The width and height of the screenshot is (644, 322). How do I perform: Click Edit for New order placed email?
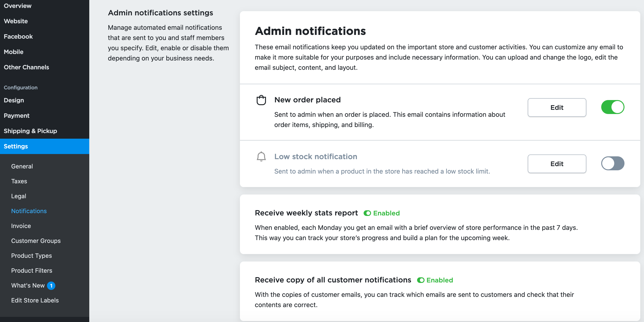(x=557, y=107)
